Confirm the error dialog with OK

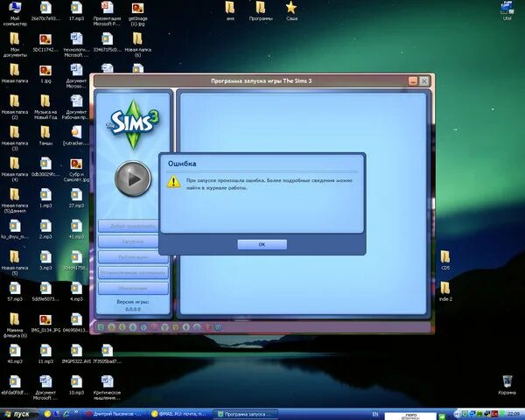tap(262, 244)
